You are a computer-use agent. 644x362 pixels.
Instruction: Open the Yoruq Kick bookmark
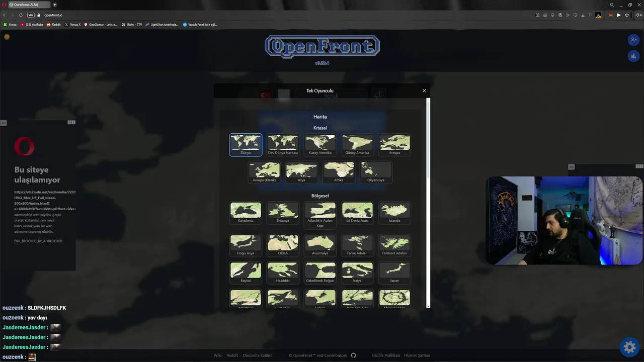11,25
